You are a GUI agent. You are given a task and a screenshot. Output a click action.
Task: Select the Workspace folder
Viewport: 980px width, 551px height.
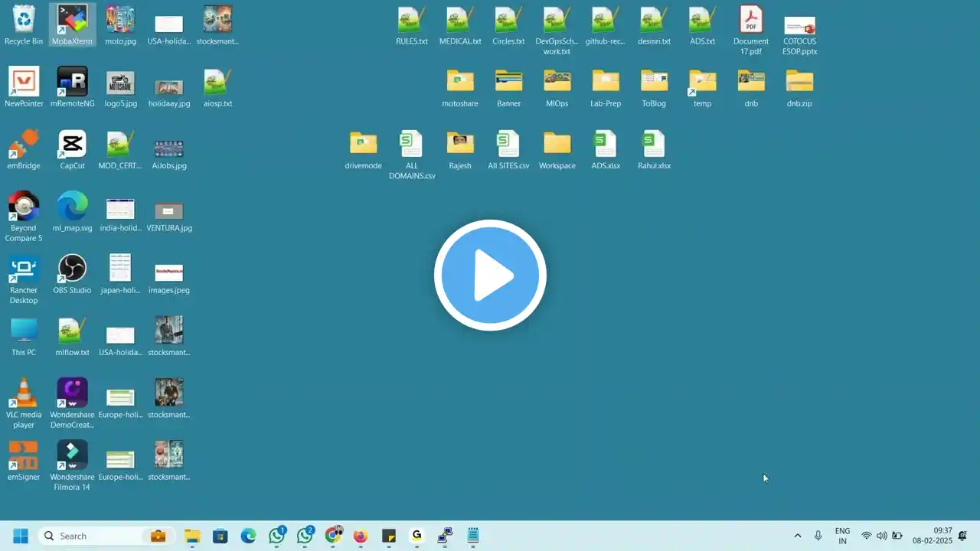tap(557, 149)
